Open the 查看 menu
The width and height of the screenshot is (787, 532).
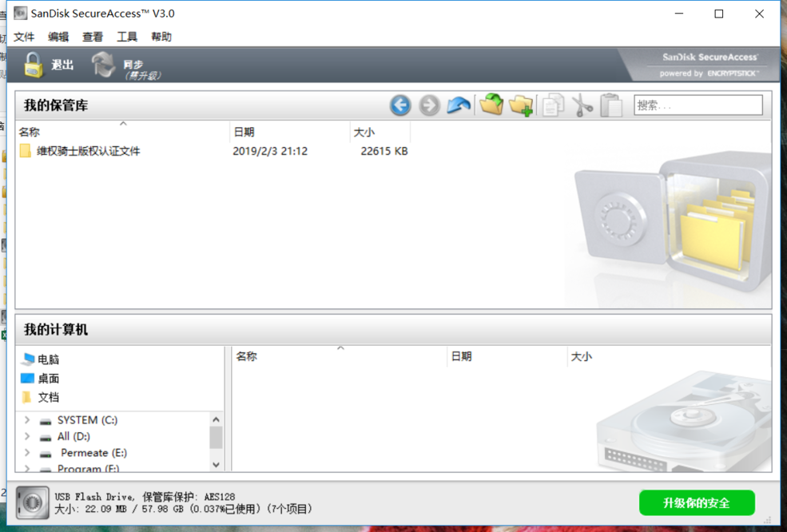pyautogui.click(x=93, y=36)
